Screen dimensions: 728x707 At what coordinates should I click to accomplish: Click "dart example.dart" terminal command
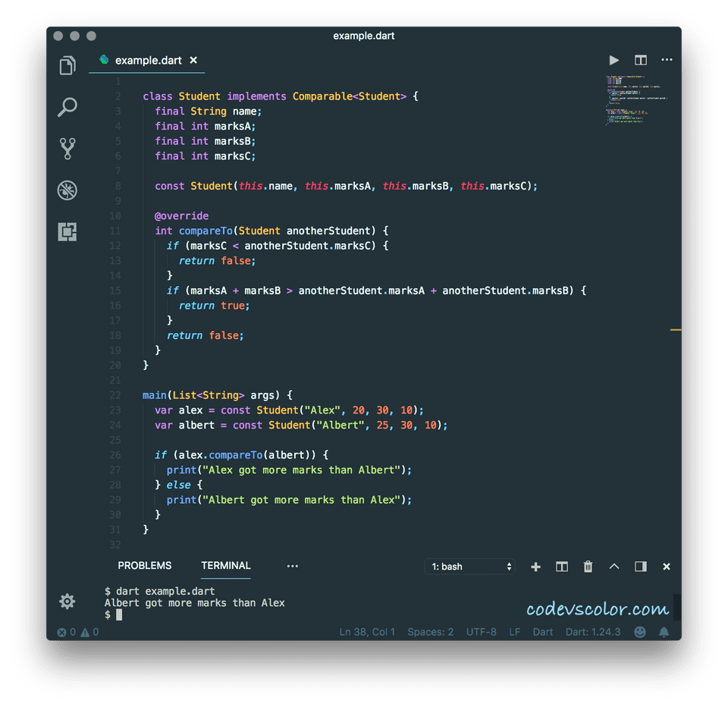tap(165, 591)
